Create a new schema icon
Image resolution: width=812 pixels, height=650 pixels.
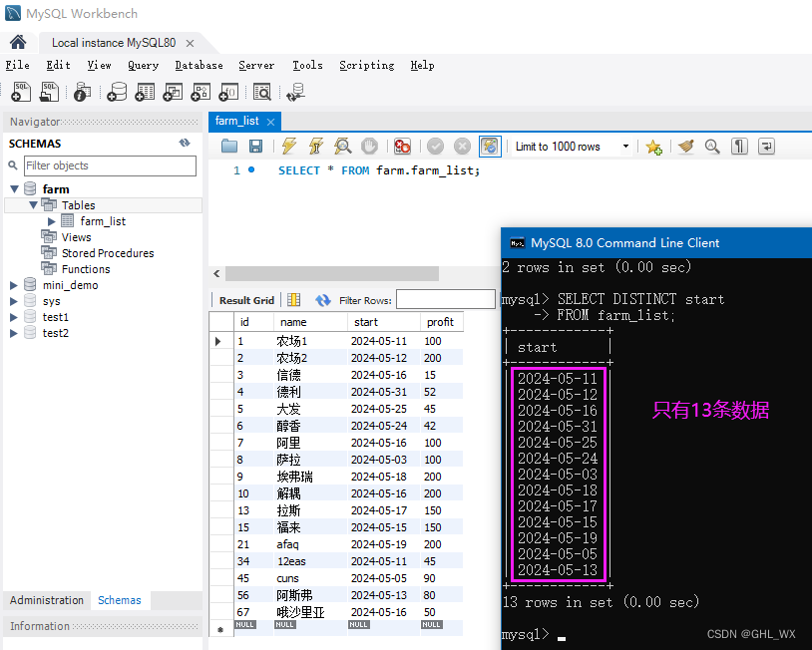(117, 92)
